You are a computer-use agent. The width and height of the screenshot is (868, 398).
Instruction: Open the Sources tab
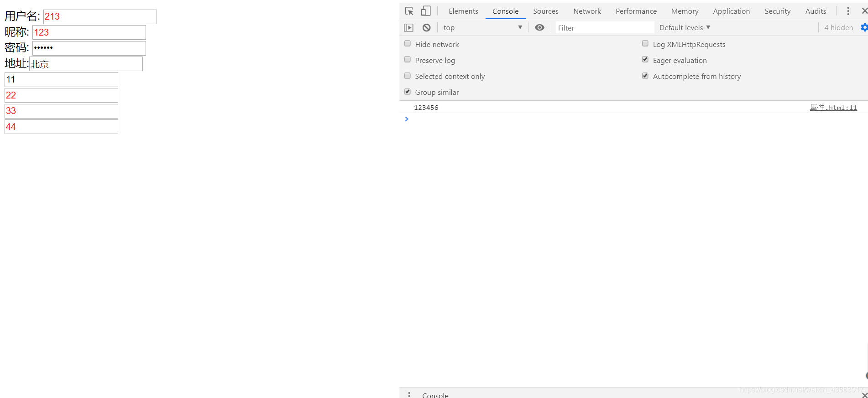coord(545,11)
